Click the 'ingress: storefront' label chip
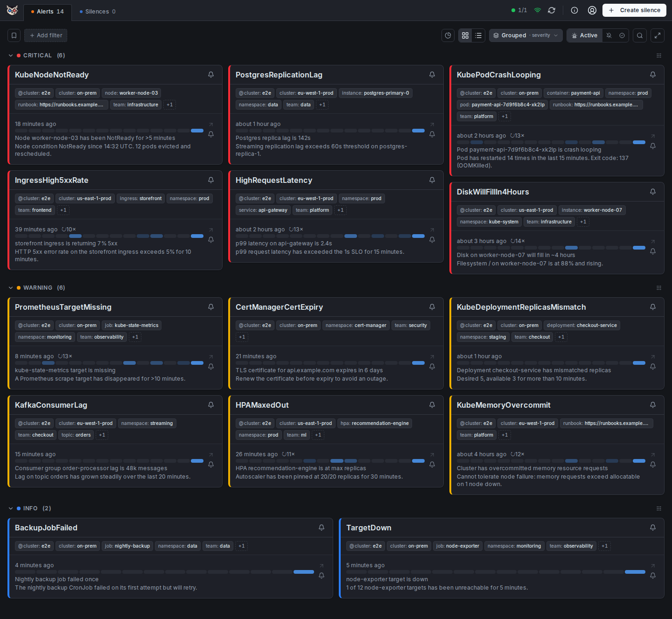 tap(140, 199)
